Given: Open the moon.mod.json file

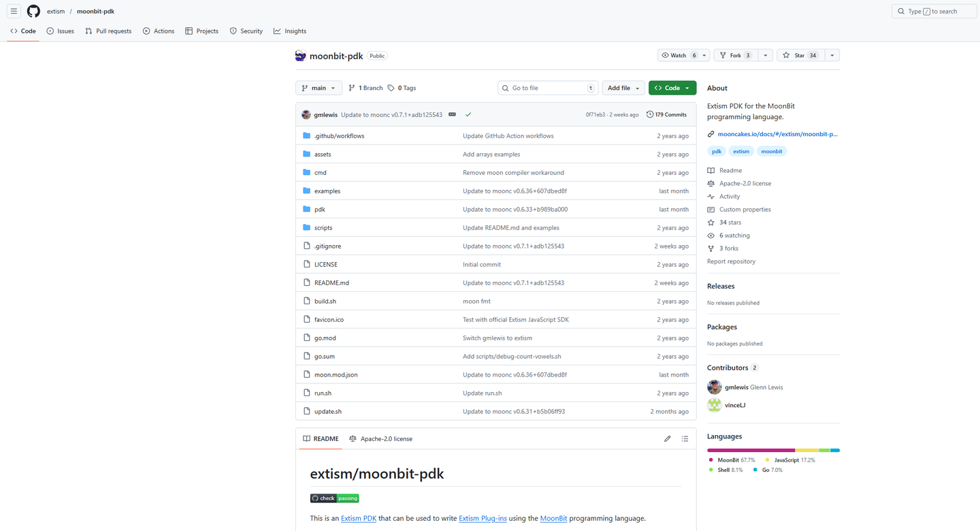Looking at the screenshot, I should click(336, 375).
